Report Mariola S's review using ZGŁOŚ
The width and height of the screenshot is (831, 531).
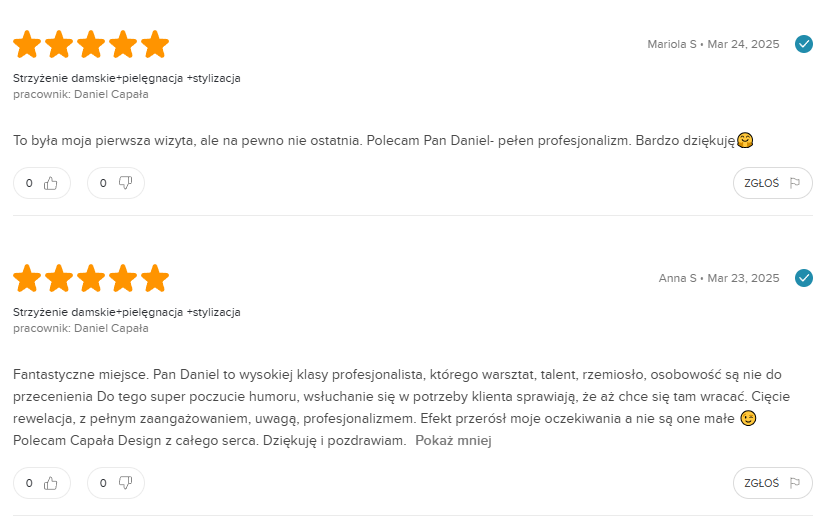(x=772, y=183)
